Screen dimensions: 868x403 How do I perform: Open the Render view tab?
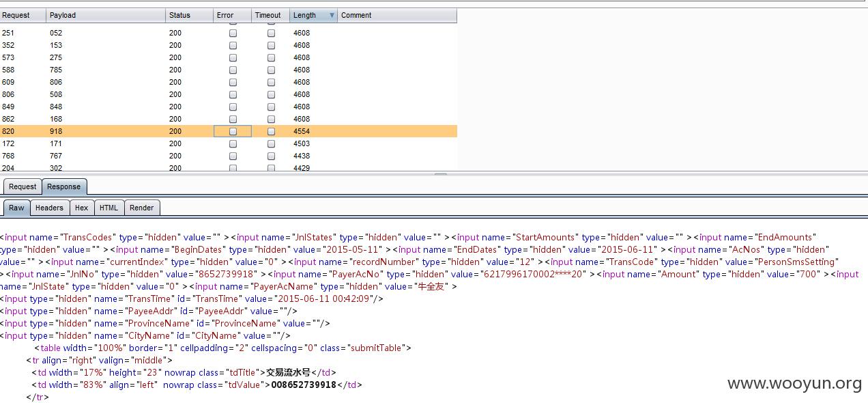142,208
